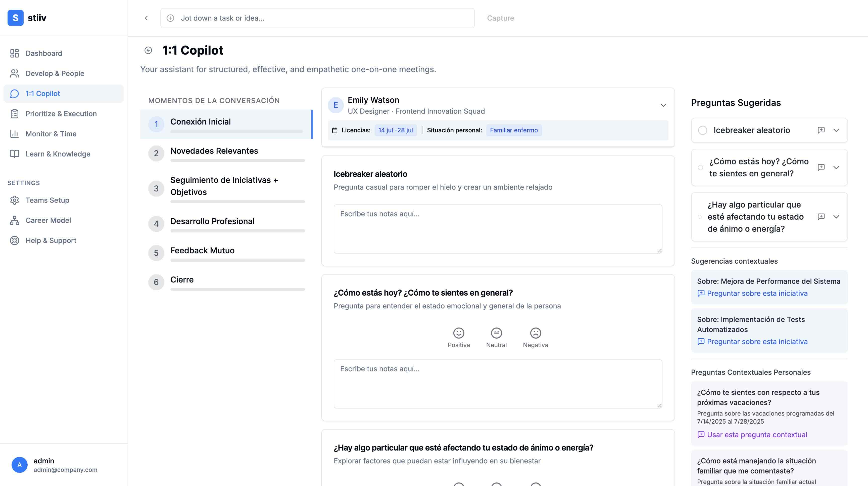Mark '¿Hay algo particular' suggested question circle
The width and height of the screenshot is (868, 486).
click(700, 217)
